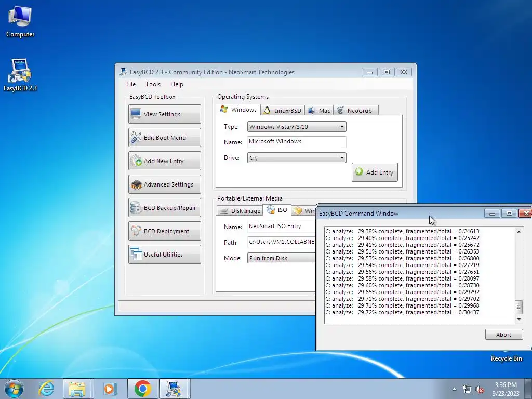Abort the running analyze command

pyautogui.click(x=504, y=335)
